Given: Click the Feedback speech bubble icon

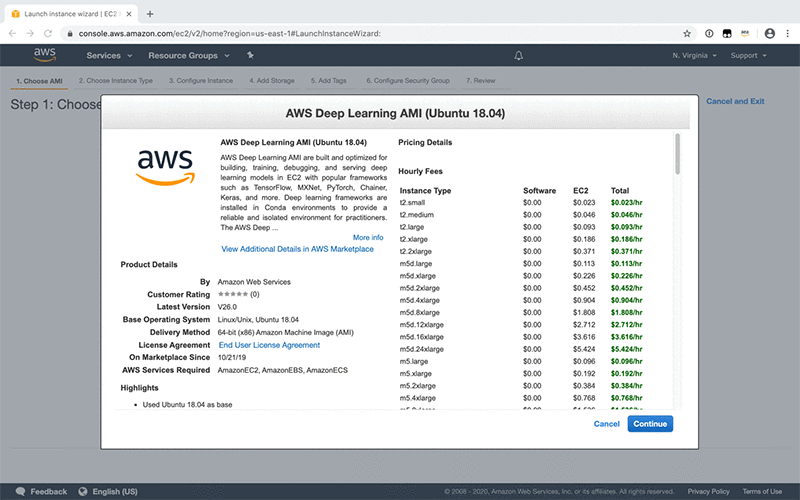Looking at the screenshot, I should tap(20, 491).
